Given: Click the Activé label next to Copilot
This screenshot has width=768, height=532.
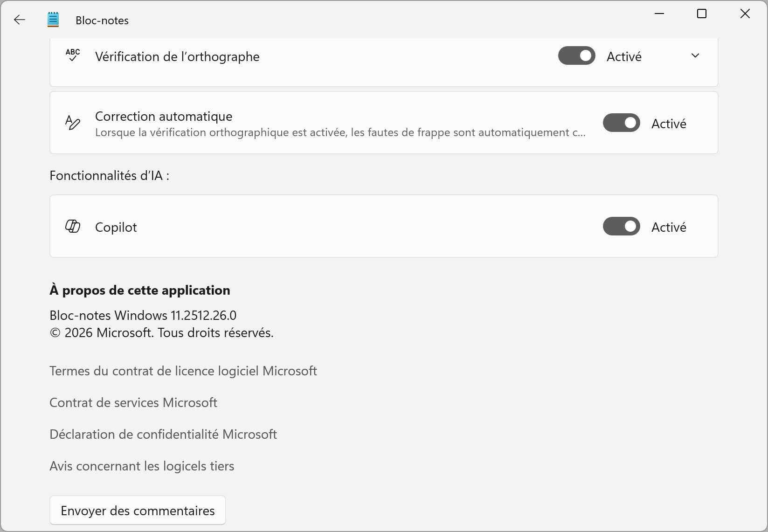Looking at the screenshot, I should tap(669, 227).
